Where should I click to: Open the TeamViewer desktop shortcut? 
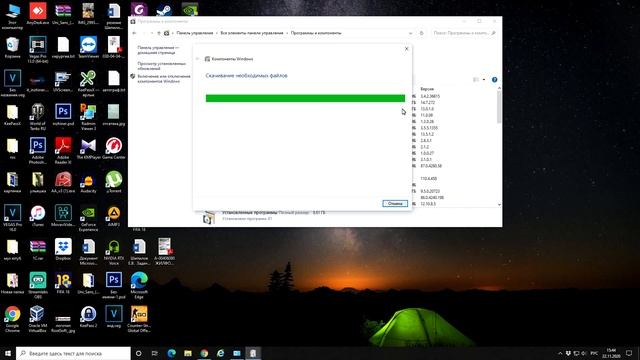(x=88, y=47)
